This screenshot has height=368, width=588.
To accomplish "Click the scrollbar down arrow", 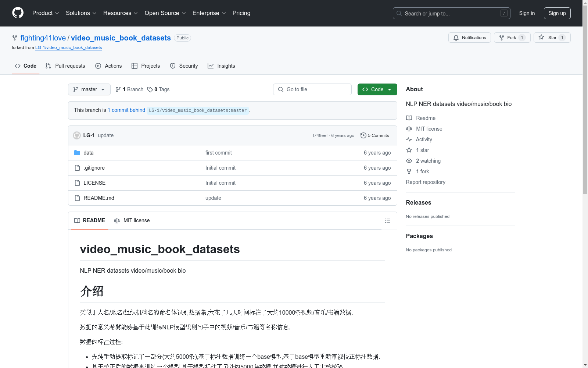I will pyautogui.click(x=585, y=365).
